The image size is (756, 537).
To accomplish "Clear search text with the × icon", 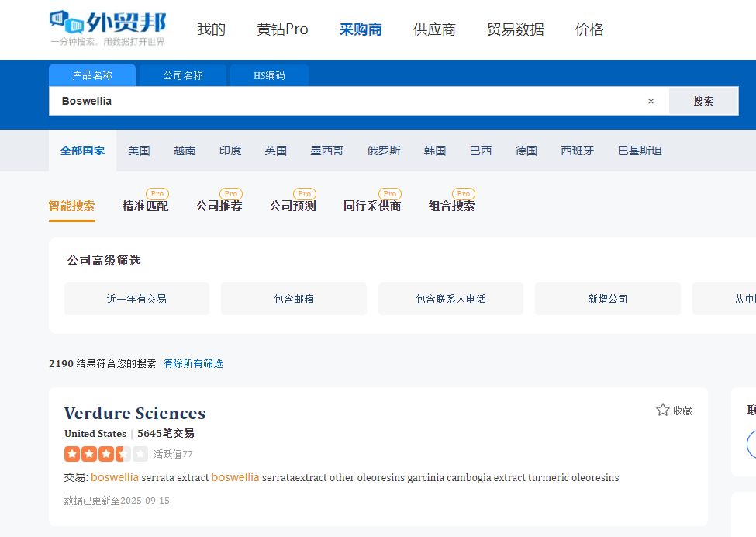I will coord(651,101).
